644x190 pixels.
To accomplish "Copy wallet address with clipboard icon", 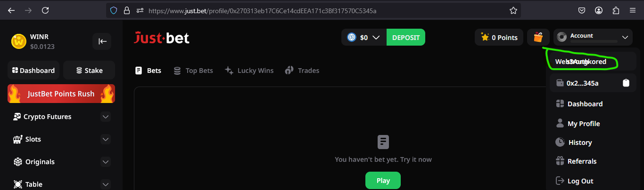I will pyautogui.click(x=626, y=83).
